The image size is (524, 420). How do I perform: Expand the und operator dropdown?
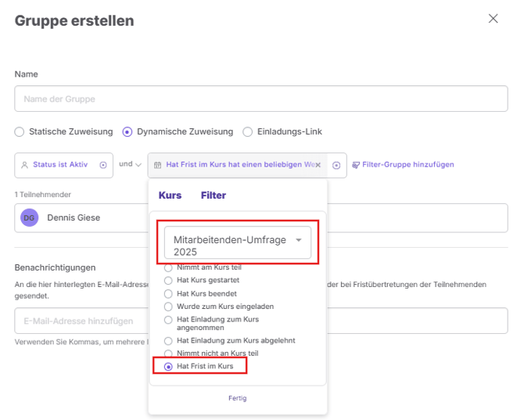coord(131,164)
